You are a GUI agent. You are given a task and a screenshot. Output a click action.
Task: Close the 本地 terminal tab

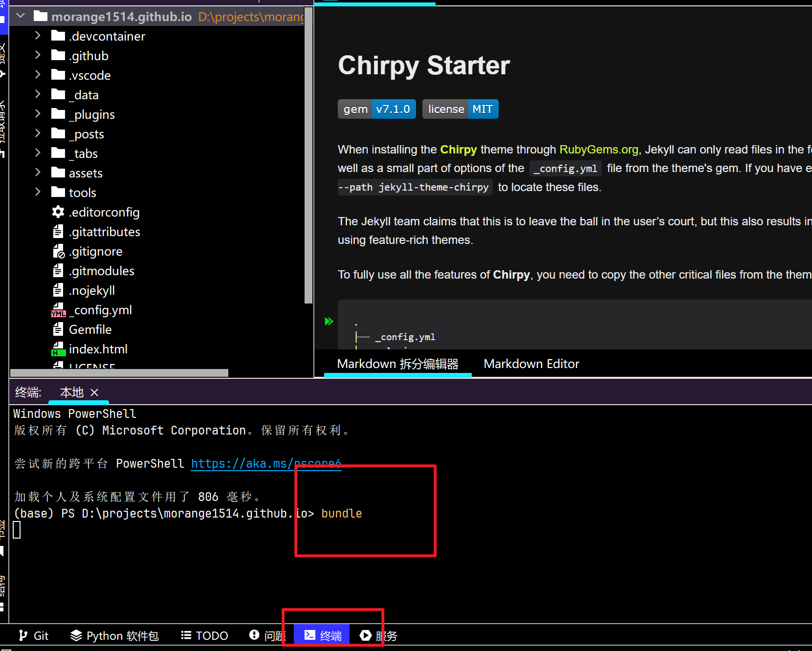[94, 392]
